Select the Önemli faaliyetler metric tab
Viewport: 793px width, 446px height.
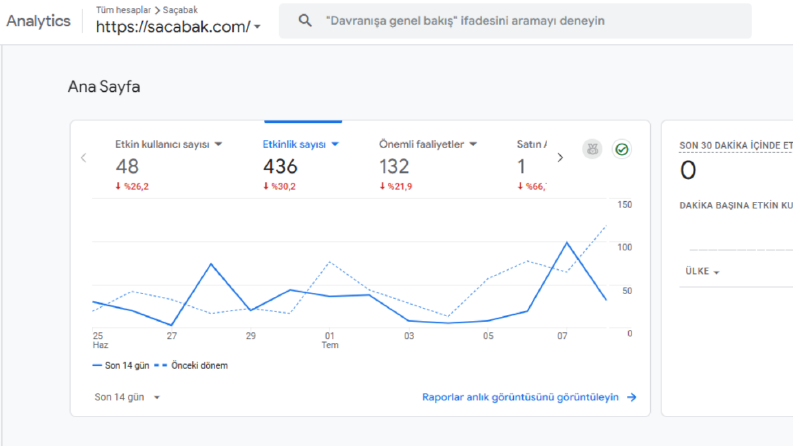[428, 165]
